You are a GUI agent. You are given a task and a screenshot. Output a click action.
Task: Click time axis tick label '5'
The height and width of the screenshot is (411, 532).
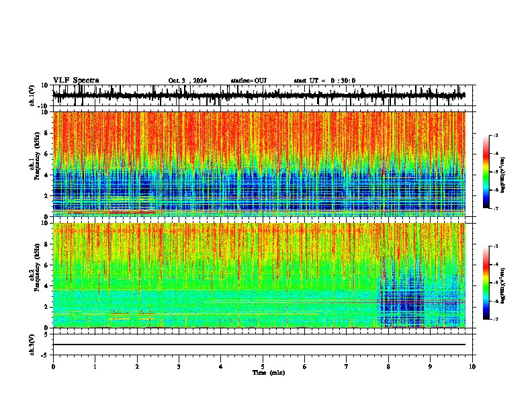coord(263,367)
